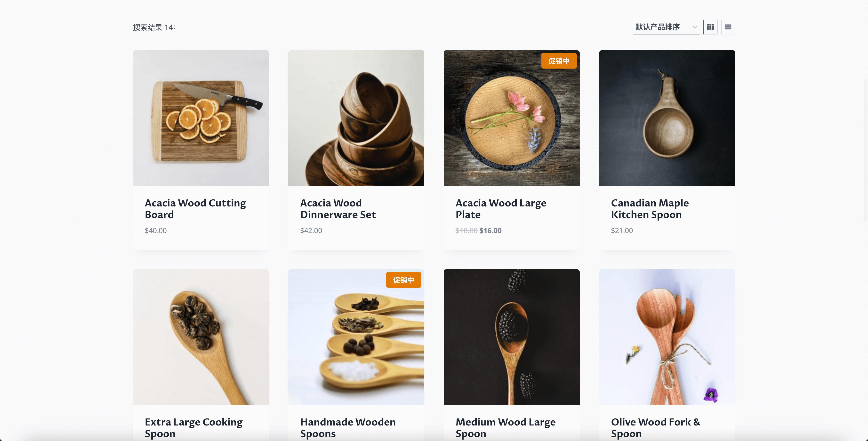868x441 pixels.
Task: Click sale badge on Handmade Wooden Spoons
Action: coord(403,280)
